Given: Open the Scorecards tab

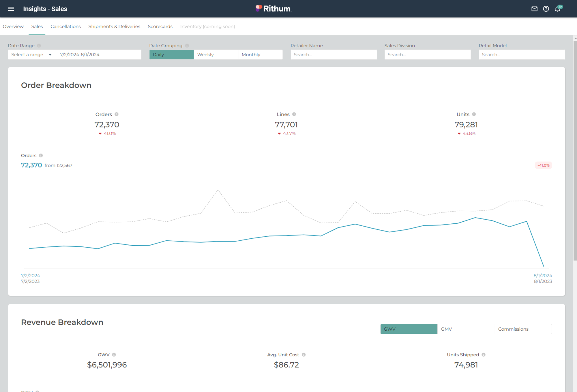Looking at the screenshot, I should tap(160, 26).
